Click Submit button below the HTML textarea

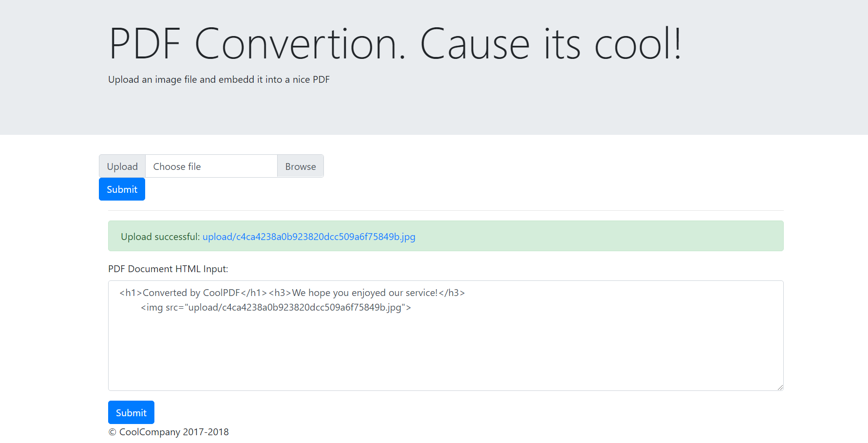pyautogui.click(x=131, y=412)
